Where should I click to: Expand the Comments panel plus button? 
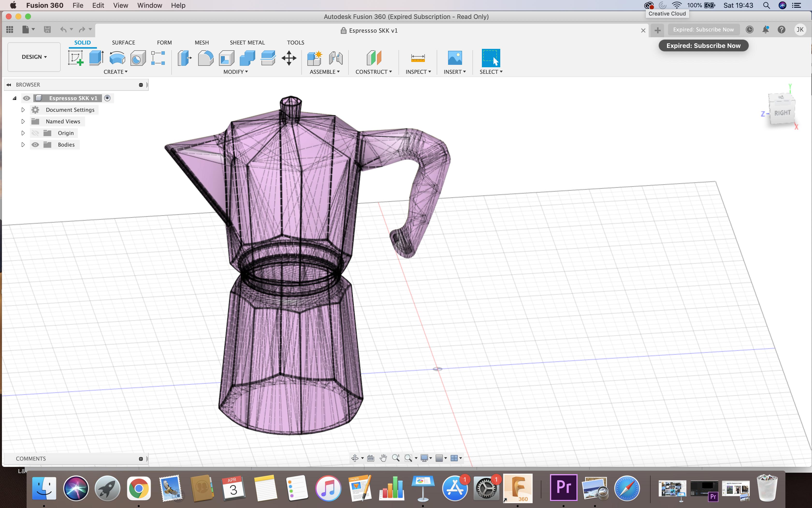coord(141,459)
